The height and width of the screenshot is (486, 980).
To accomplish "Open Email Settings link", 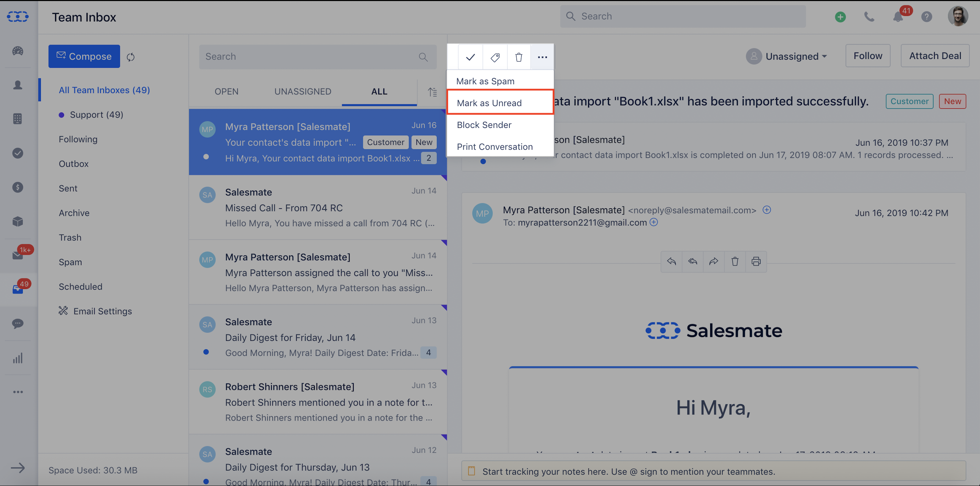I will pyautogui.click(x=95, y=311).
